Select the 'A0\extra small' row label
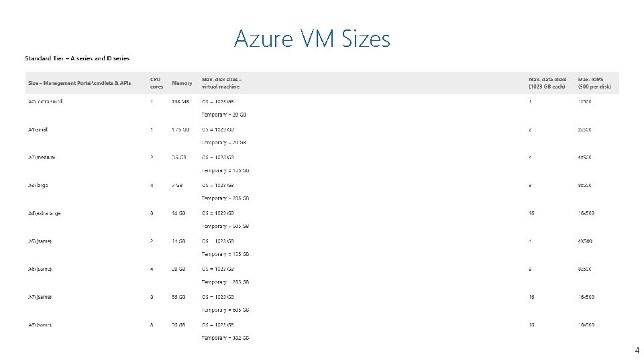Image resolution: width=644 pixels, height=362 pixels. pyautogui.click(x=46, y=102)
